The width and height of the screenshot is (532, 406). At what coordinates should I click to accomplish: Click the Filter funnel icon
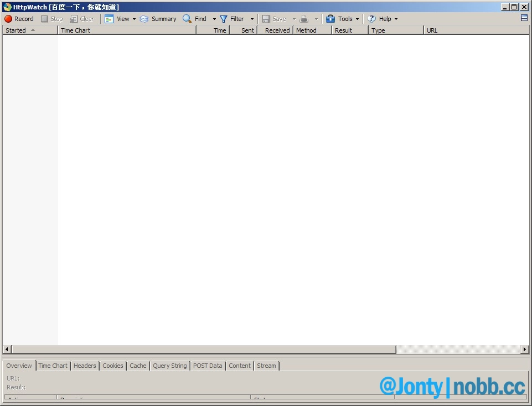(224, 19)
